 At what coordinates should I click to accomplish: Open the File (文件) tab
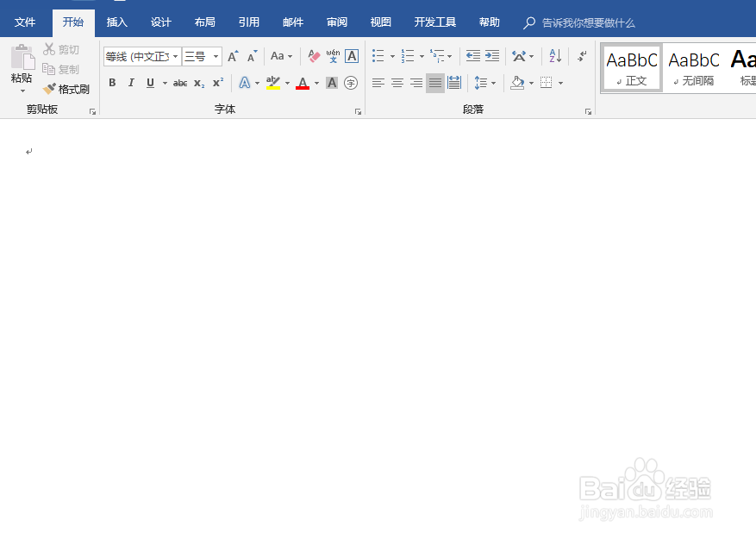click(x=25, y=22)
